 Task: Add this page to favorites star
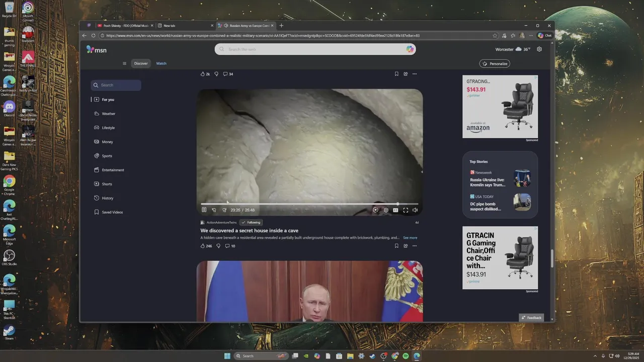point(495,36)
